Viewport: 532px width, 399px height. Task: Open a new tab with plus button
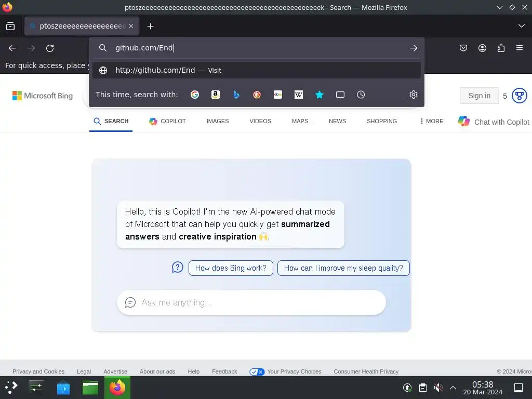click(x=150, y=26)
